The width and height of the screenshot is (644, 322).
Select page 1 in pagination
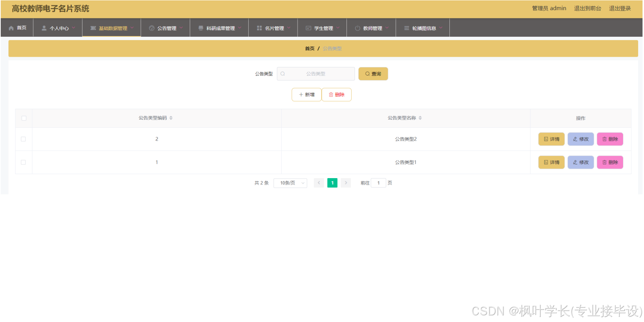pos(332,183)
